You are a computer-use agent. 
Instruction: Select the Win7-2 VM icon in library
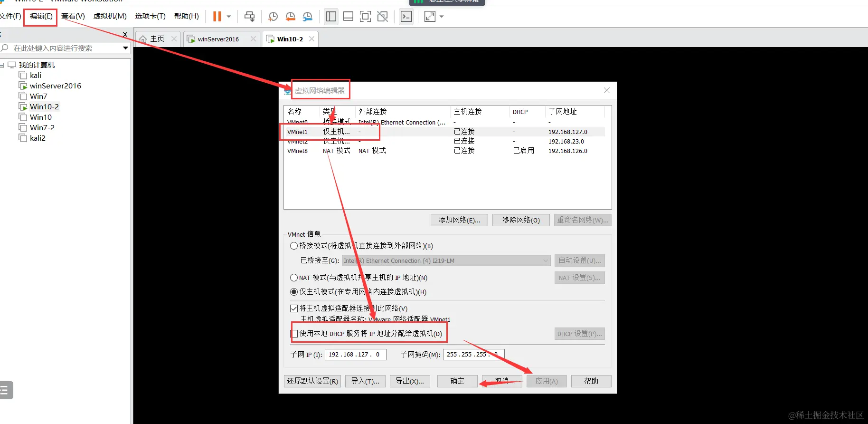(x=22, y=127)
